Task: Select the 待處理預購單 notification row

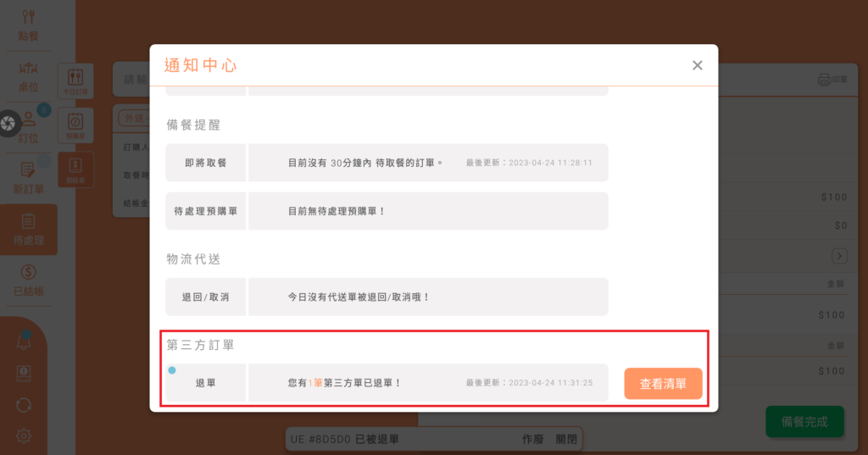Action: (x=387, y=211)
